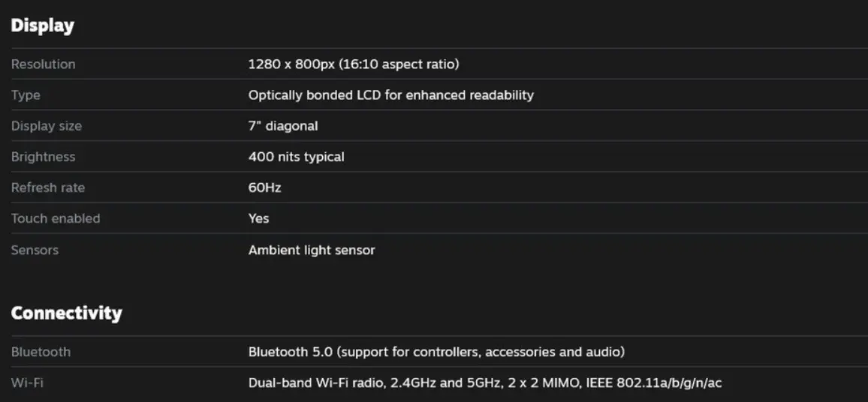Click the 7" diagonal value
Viewport: 868px width, 402px height.
coord(283,126)
